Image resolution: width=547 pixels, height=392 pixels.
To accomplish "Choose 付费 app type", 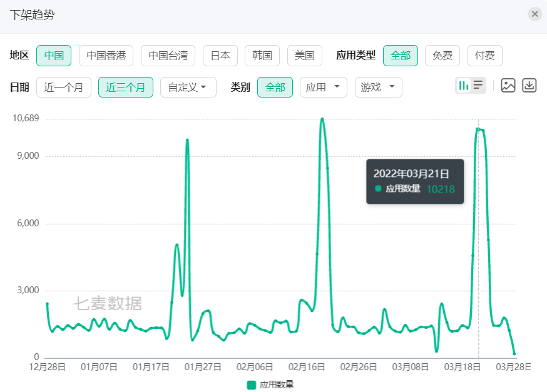I will click(x=485, y=56).
